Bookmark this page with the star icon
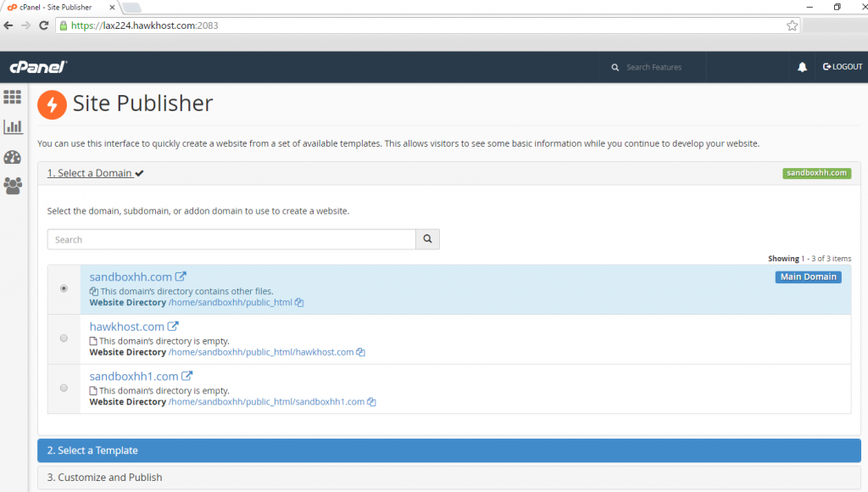The height and width of the screenshot is (492, 868). click(x=792, y=25)
